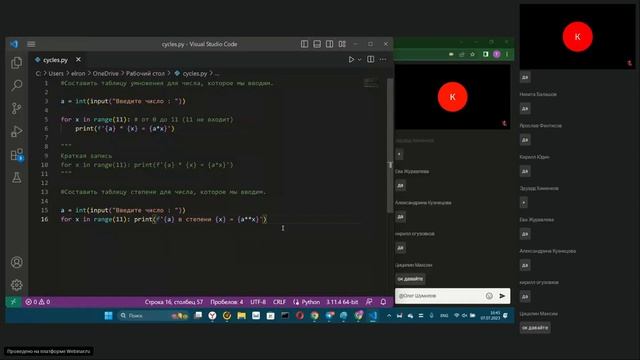
Task: Send the chat message
Action: click(502, 296)
